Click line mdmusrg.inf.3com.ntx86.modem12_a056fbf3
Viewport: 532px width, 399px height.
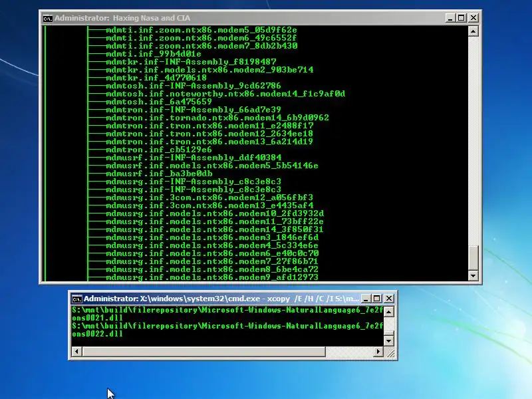coord(209,198)
